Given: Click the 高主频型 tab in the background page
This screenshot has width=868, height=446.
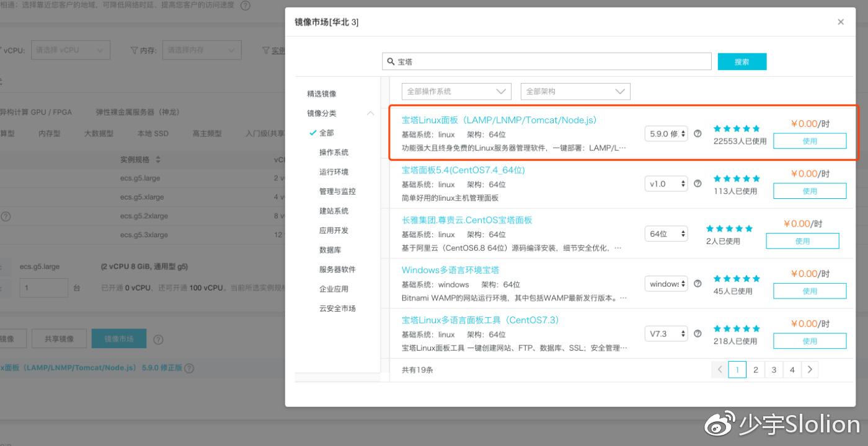Looking at the screenshot, I should tap(208, 133).
